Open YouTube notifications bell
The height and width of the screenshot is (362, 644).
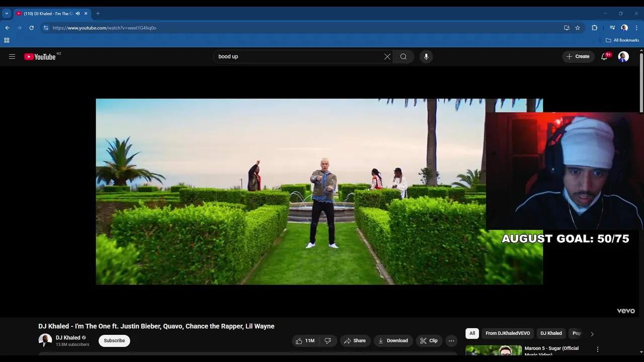[x=604, y=57]
